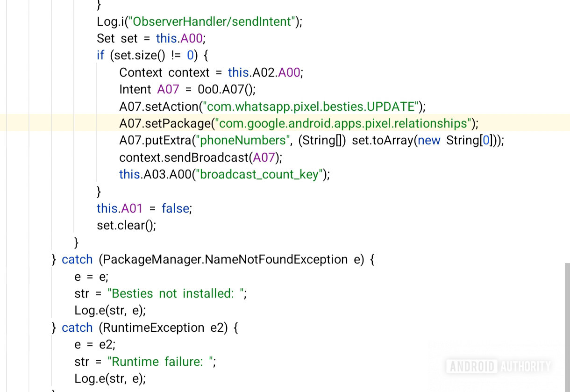
Task: Click the 'false' keyword assigned to this.A01
Action: [175, 208]
